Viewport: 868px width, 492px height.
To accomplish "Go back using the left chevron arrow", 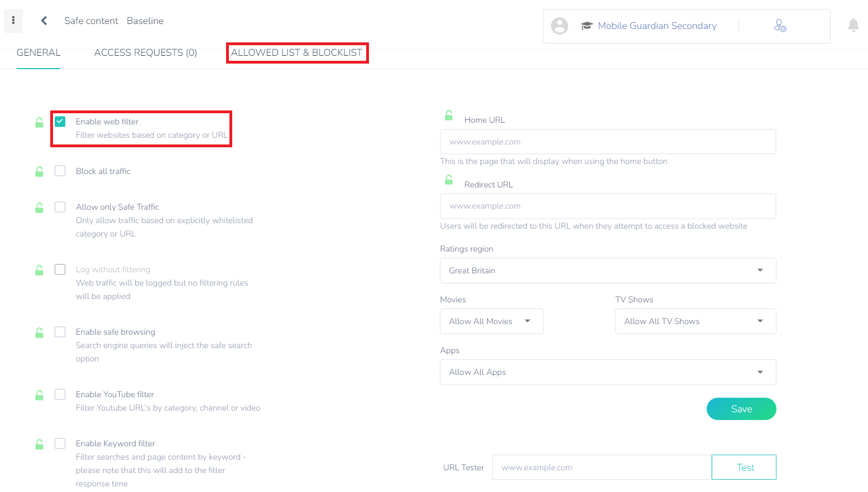I will click(44, 21).
